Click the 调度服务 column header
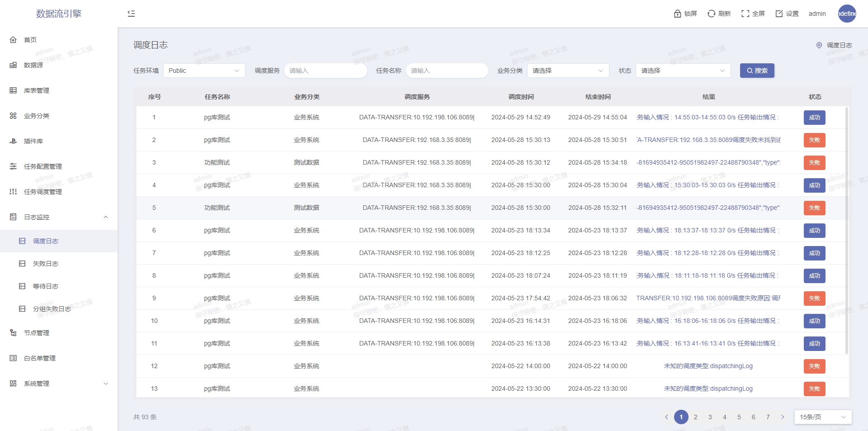868x431 pixels. pyautogui.click(x=417, y=97)
